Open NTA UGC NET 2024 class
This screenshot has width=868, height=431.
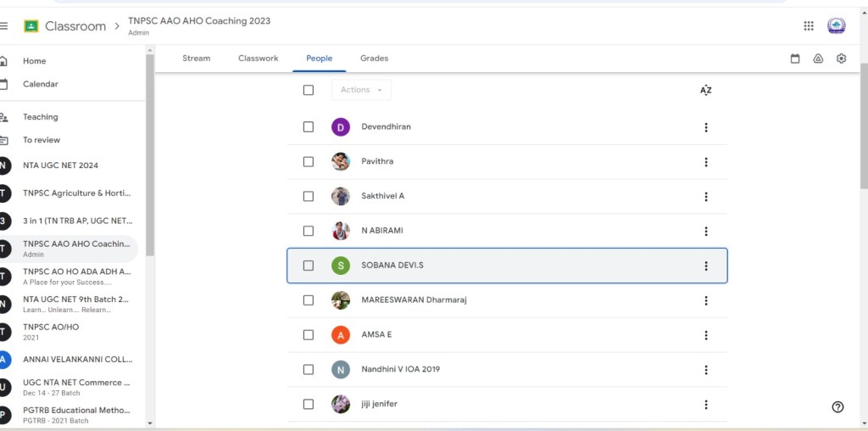pos(60,165)
